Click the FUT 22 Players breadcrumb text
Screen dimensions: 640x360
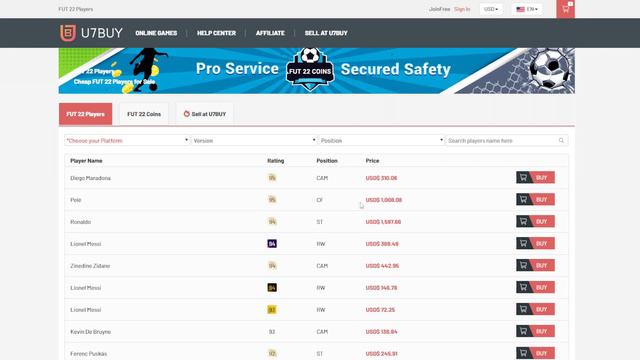tap(76, 9)
